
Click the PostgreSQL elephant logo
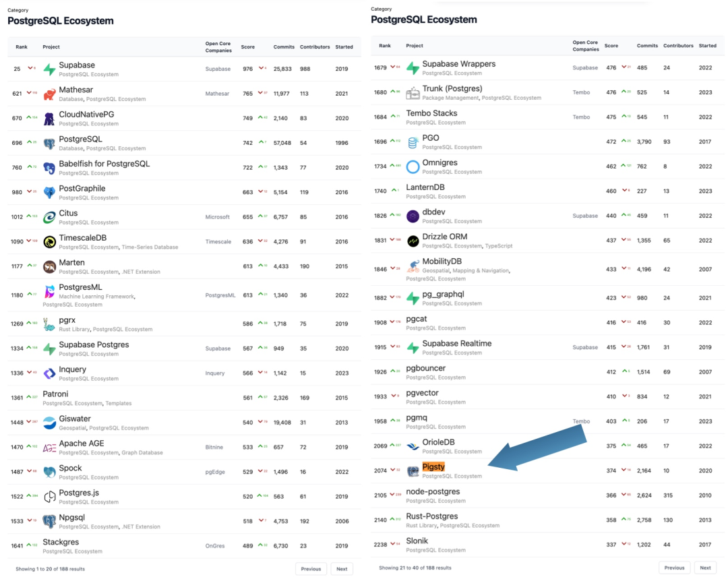50,143
